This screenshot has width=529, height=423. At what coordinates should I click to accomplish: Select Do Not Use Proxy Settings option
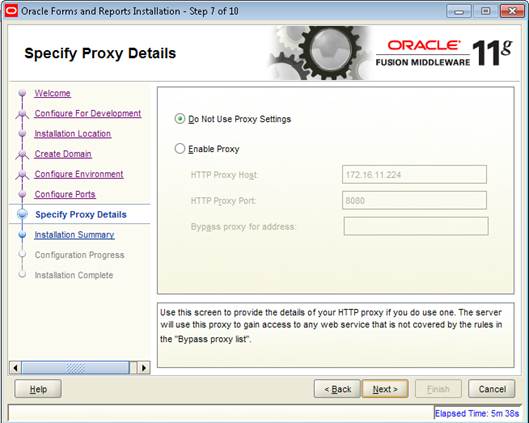pyautogui.click(x=180, y=119)
